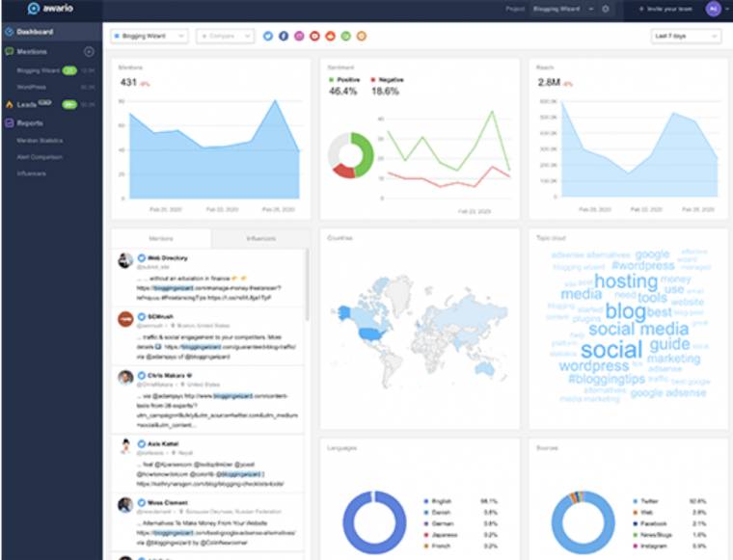
Task: Click Twitter icon beside Asis Kattel
Action: point(141,443)
